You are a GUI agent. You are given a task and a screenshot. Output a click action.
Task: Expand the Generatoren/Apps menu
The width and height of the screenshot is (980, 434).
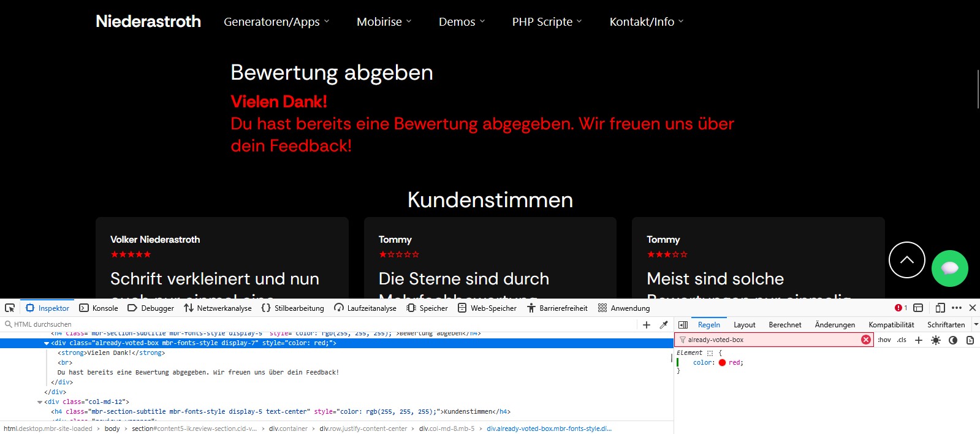coord(276,22)
